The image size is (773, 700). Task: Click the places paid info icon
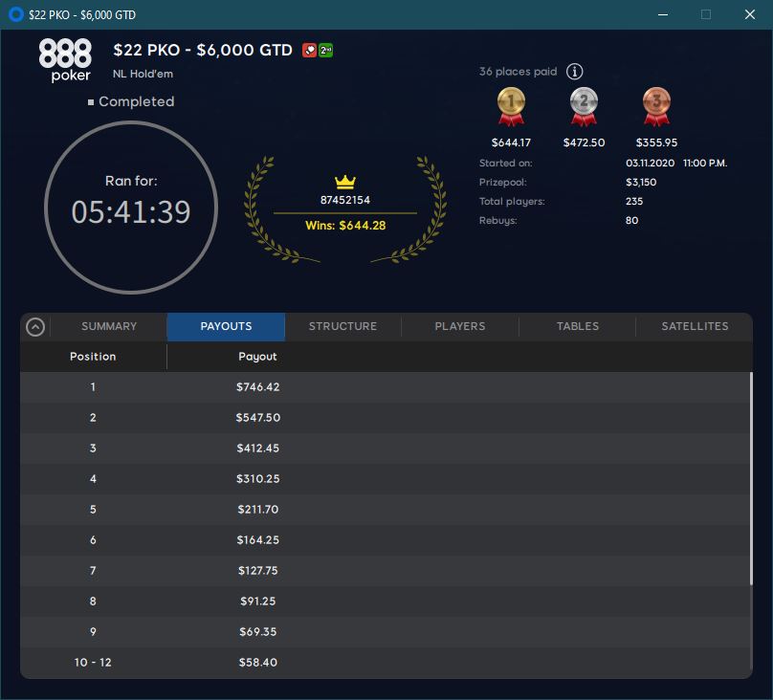coord(574,72)
